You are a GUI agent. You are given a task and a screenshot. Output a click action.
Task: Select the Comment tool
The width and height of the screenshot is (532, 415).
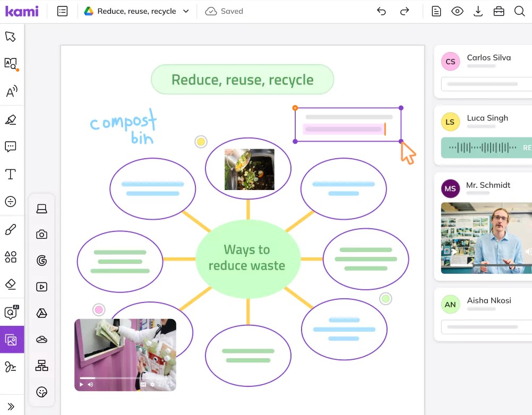coord(11,147)
